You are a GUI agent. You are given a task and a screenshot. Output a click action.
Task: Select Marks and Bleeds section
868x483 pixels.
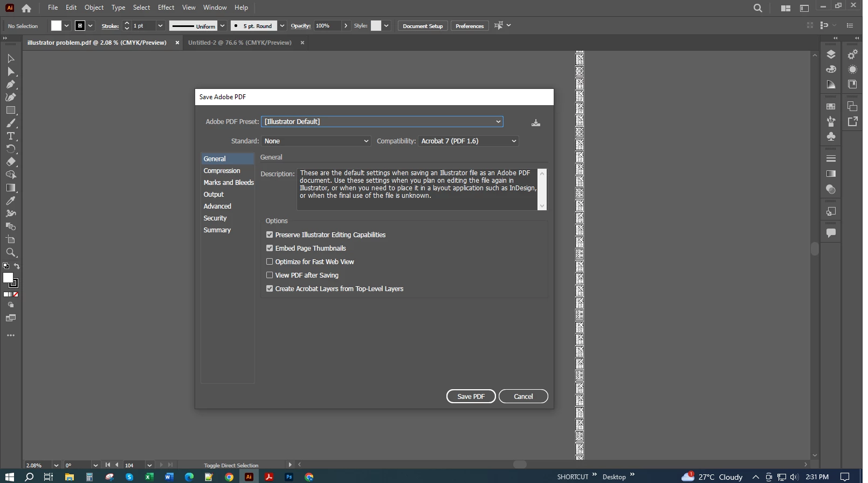(229, 183)
